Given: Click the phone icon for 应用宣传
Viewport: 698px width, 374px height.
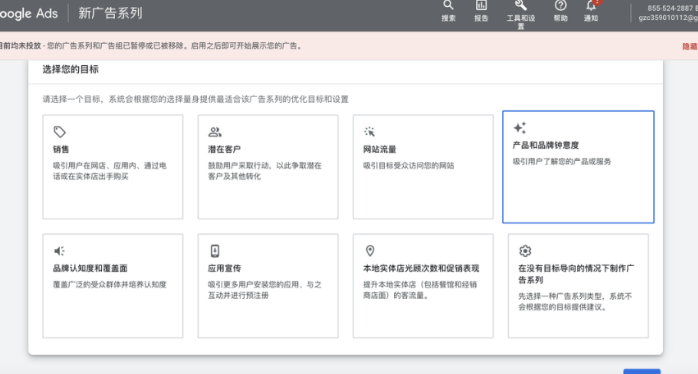Looking at the screenshot, I should click(x=215, y=251).
